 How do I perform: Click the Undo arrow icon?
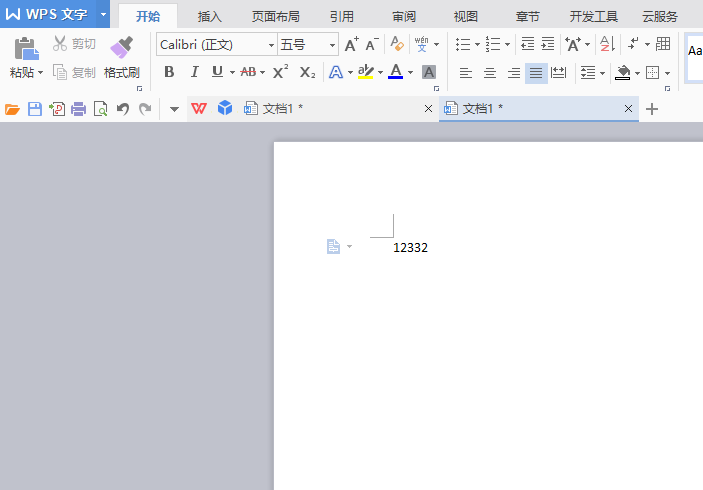click(x=122, y=109)
